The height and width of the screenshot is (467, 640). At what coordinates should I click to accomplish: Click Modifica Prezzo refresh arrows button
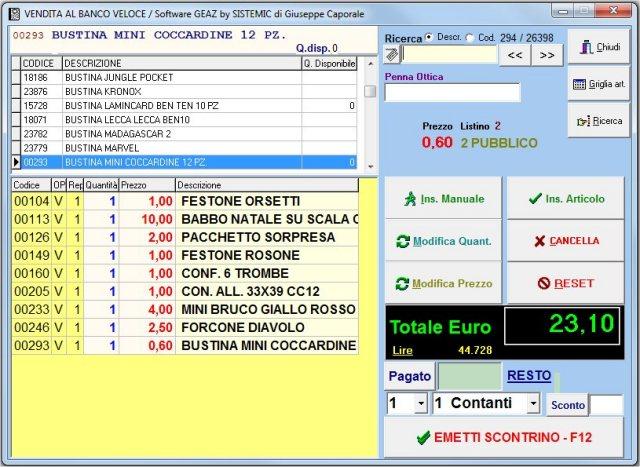(x=443, y=283)
